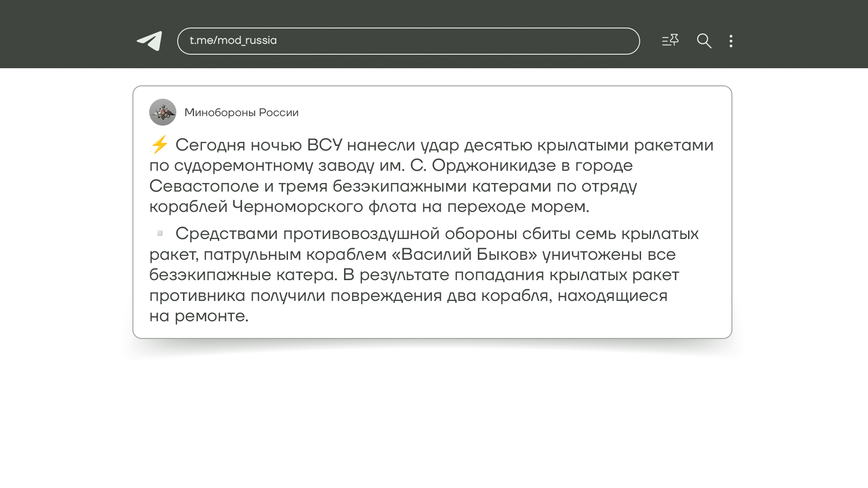Click the lightning bolt emoji
Viewport: 868px width, 488px height.
pos(159,145)
